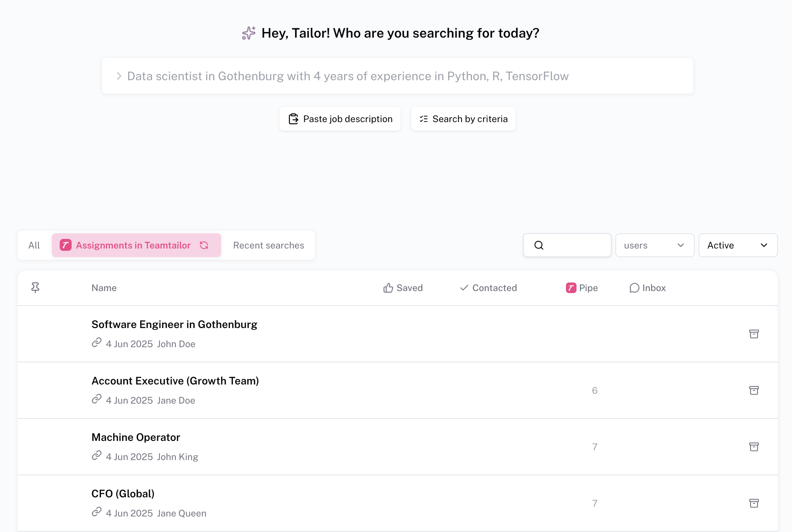Viewport: 792px width, 532px height.
Task: Refresh Teamtailor assignments sync icon
Action: [204, 245]
